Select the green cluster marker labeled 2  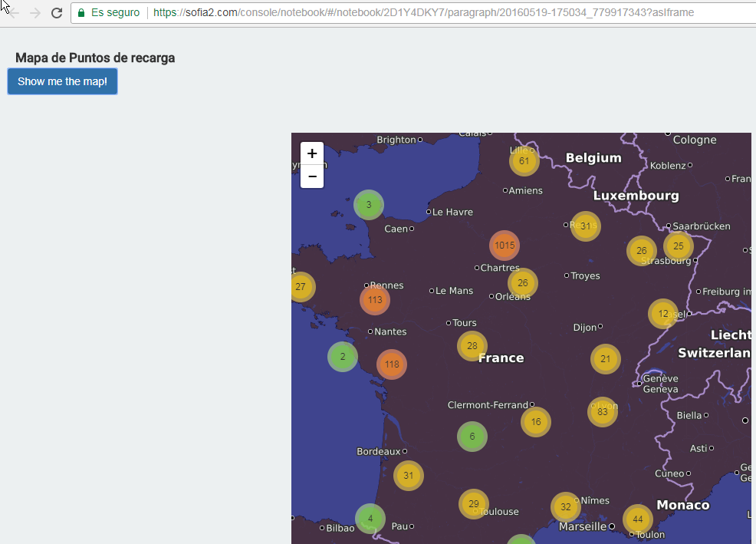click(343, 357)
